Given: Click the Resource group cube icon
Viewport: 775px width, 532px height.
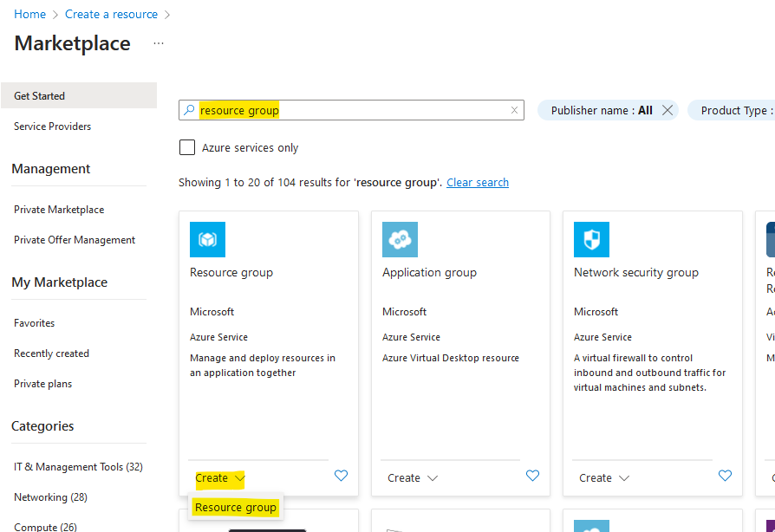Looking at the screenshot, I should [207, 239].
